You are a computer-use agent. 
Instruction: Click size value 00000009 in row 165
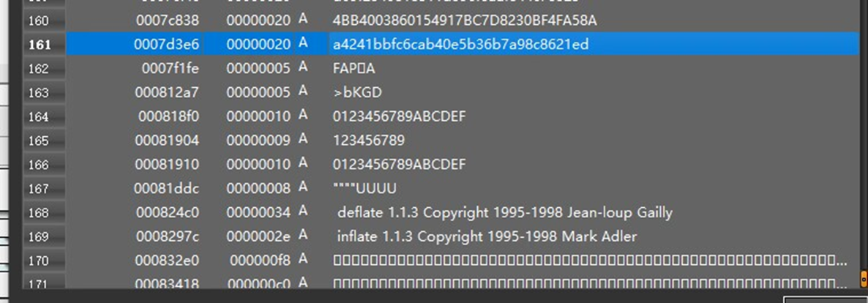click(258, 141)
